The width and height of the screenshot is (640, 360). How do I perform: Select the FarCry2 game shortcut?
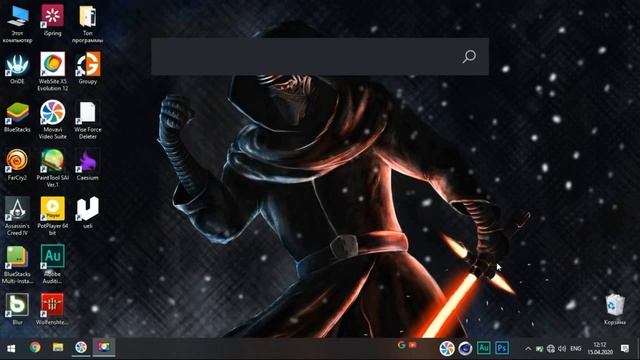[17, 164]
